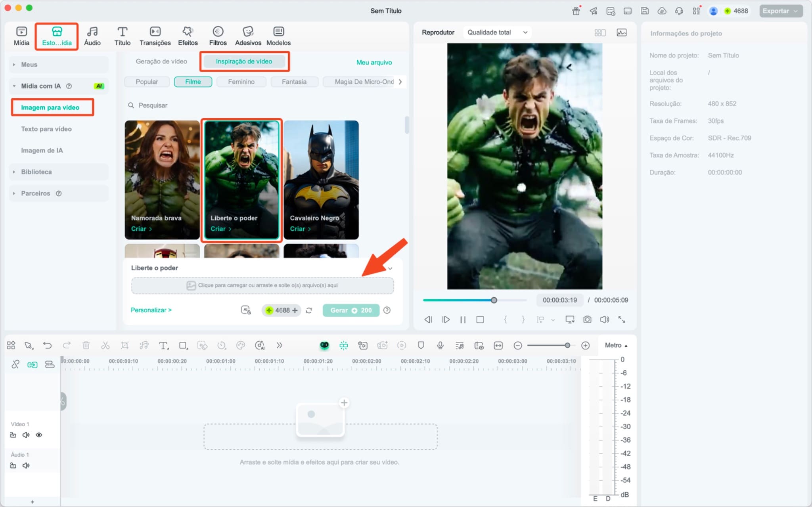Show more category chips arrow

pyautogui.click(x=400, y=82)
